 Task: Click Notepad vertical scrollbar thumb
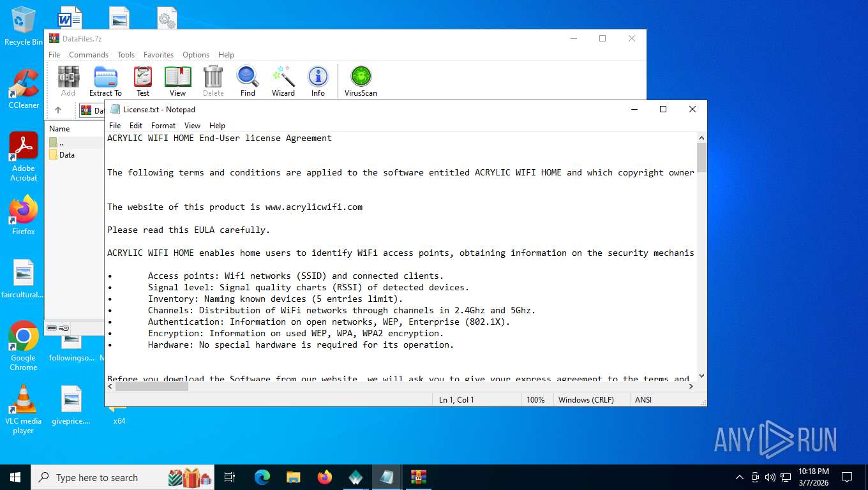701,158
